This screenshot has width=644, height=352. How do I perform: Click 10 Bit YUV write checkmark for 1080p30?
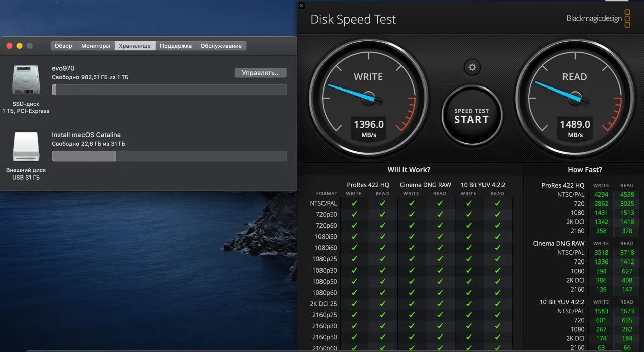tap(469, 270)
